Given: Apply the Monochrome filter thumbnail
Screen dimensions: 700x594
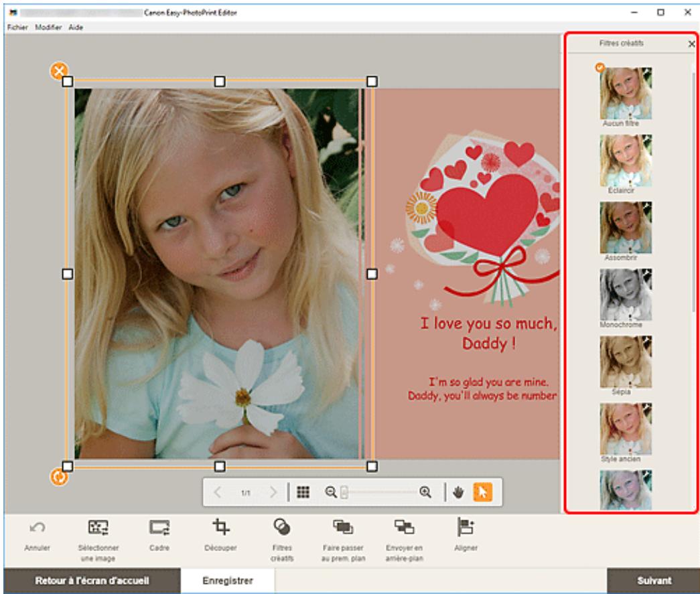Looking at the screenshot, I should click(x=626, y=295).
